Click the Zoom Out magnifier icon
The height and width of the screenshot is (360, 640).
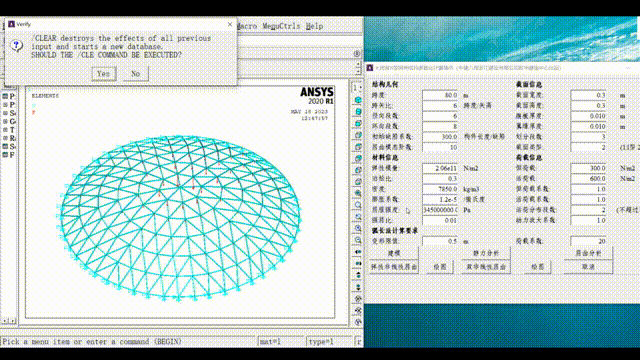coord(358,240)
